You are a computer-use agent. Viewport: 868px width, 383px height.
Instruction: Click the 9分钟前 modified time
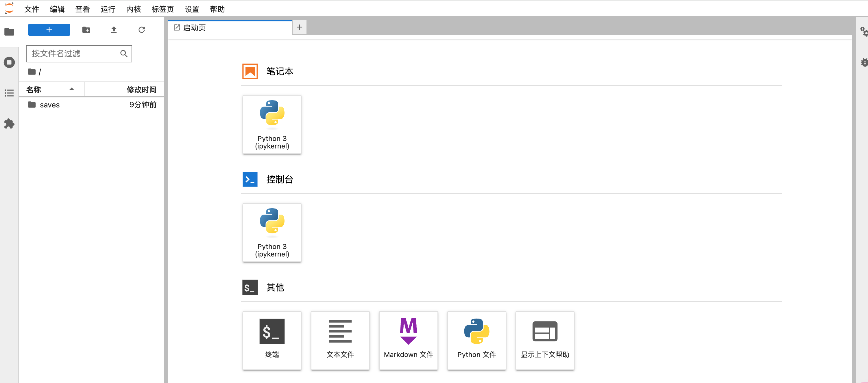point(143,105)
